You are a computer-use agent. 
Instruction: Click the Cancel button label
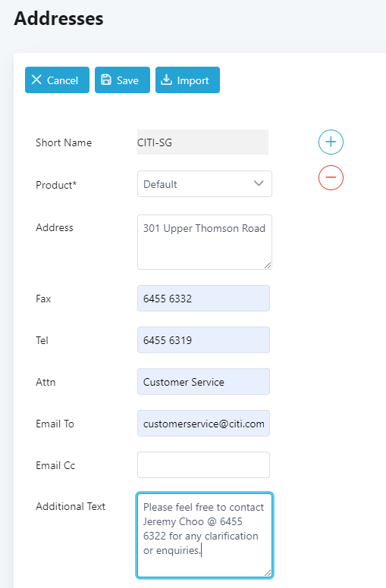click(x=62, y=80)
